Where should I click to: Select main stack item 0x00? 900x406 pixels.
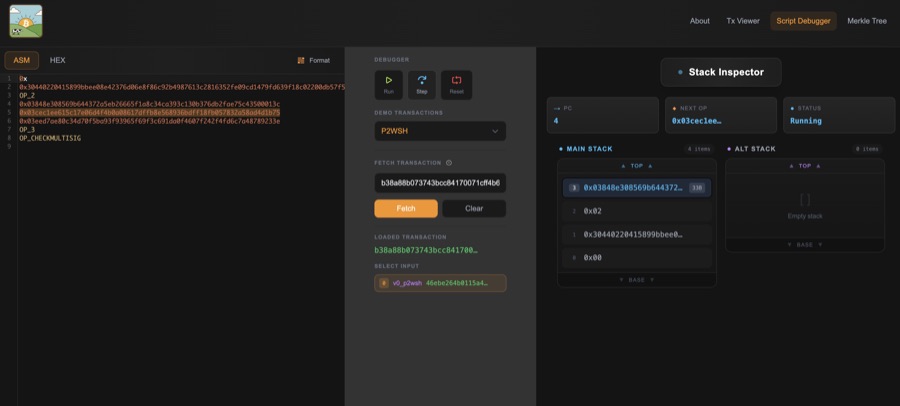point(637,258)
